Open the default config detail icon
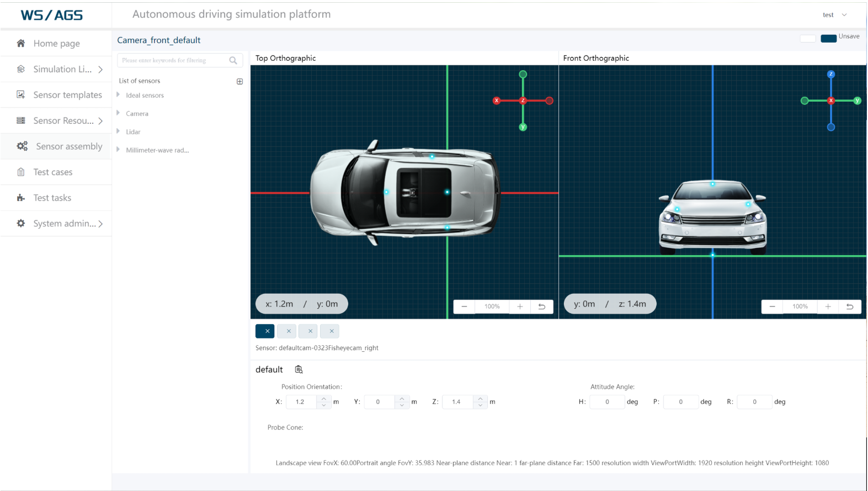868x491 pixels. coord(299,369)
